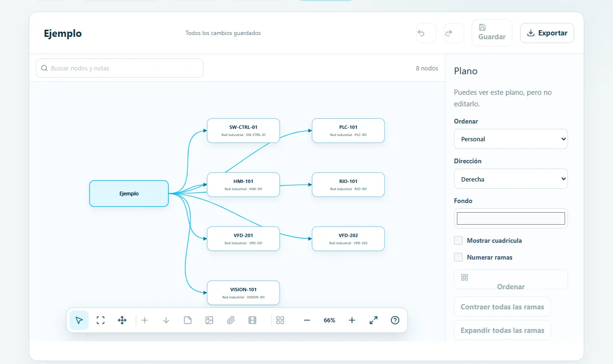Choose the pan/move canvas tool
Screen dimensions: 613x364
[x=122, y=320]
